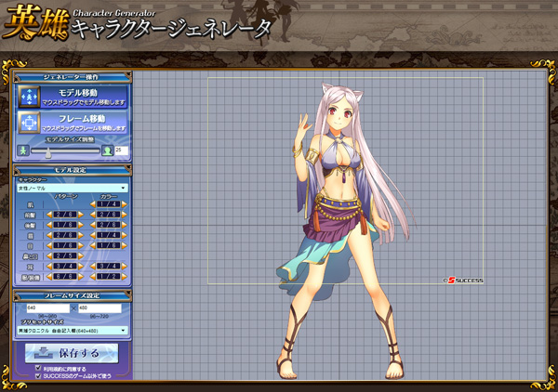The width and height of the screenshot is (558, 392).
Task: Open the キャラクター dropdown showing 女性ノーマル
Action: click(73, 188)
